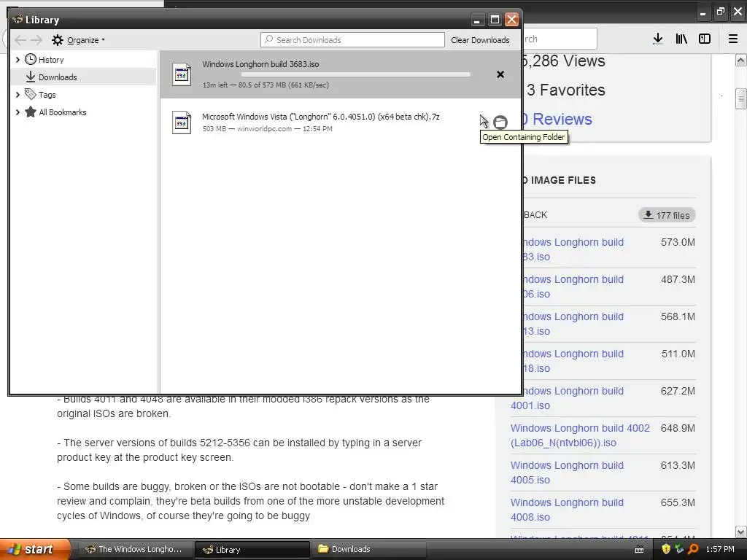747x560 pixels.
Task: Select Downloads in the sidebar
Action: (x=83, y=77)
